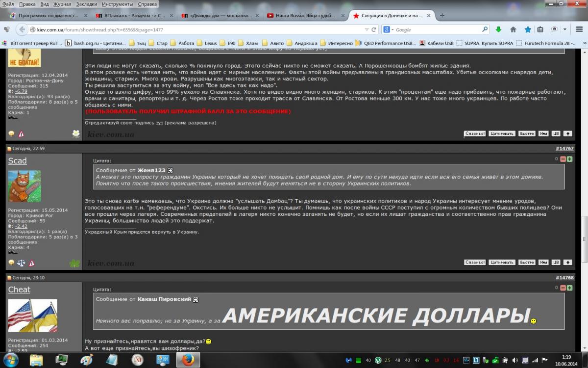Click Быстро button in Scad post

pyautogui.click(x=527, y=263)
